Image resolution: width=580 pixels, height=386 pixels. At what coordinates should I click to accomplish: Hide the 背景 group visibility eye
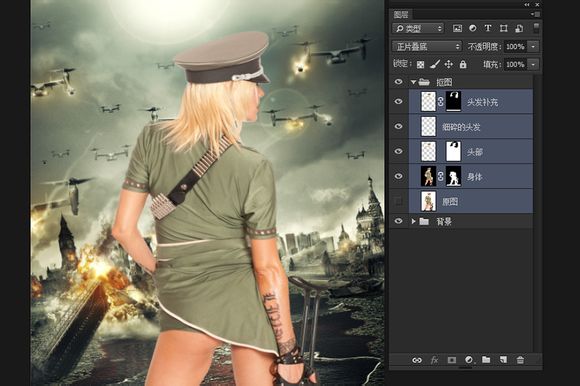[398, 221]
